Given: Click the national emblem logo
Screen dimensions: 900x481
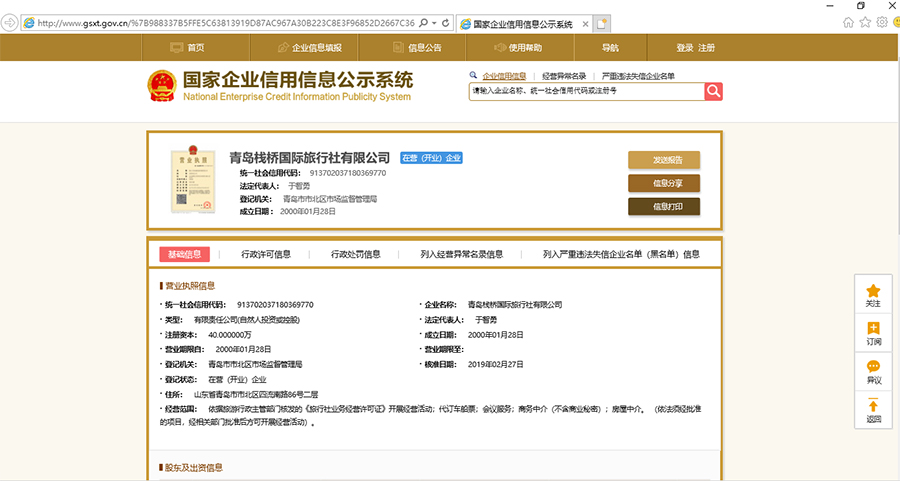Looking at the screenshot, I should [x=162, y=87].
